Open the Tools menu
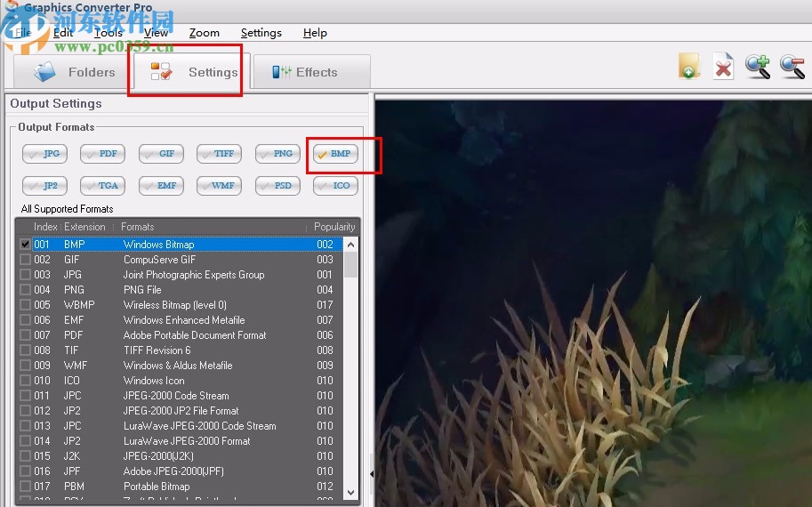This screenshot has height=507, width=812. click(108, 33)
